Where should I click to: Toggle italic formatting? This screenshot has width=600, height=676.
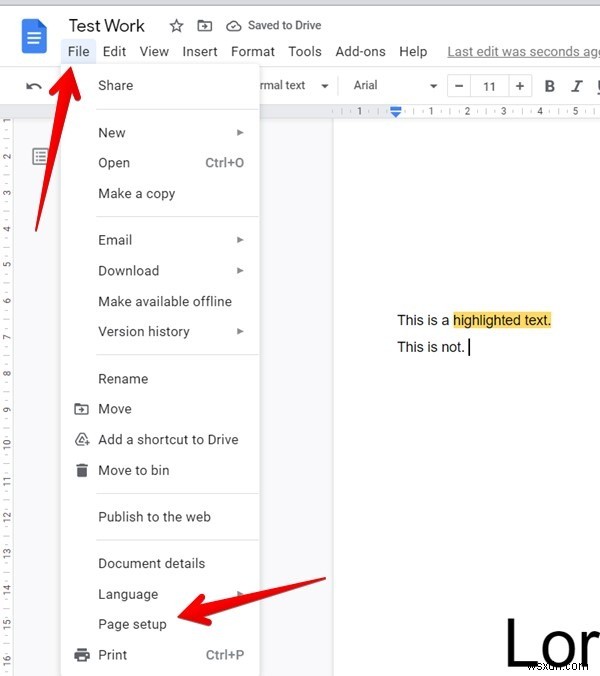click(576, 86)
